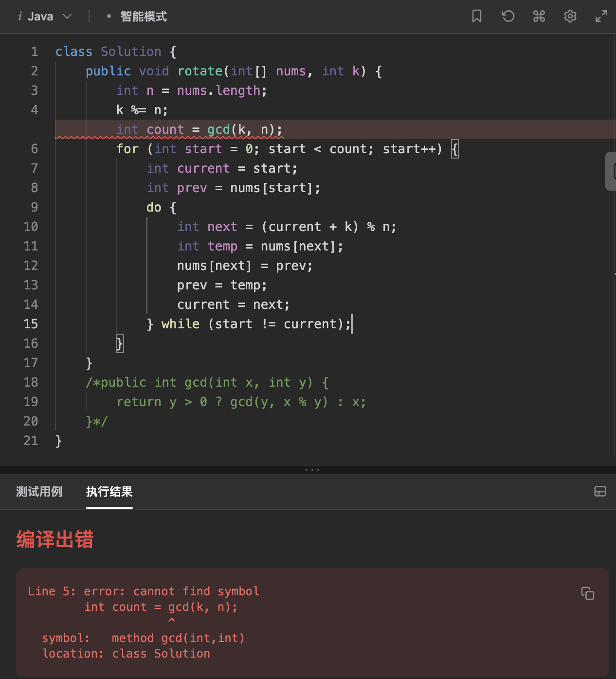Viewport: 616px width, 679px height.
Task: Open the editor settings gear
Action: [x=570, y=16]
